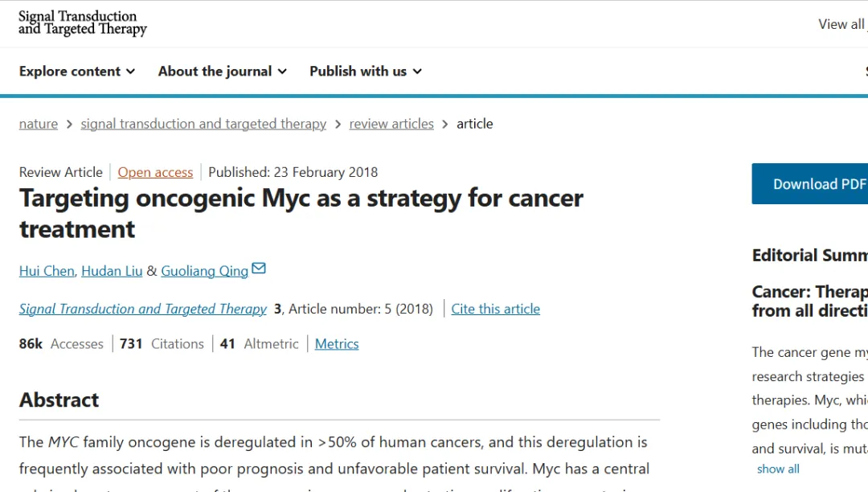The width and height of the screenshot is (868, 492).
Task: Expand the Publish with us menu
Action: 366,72
